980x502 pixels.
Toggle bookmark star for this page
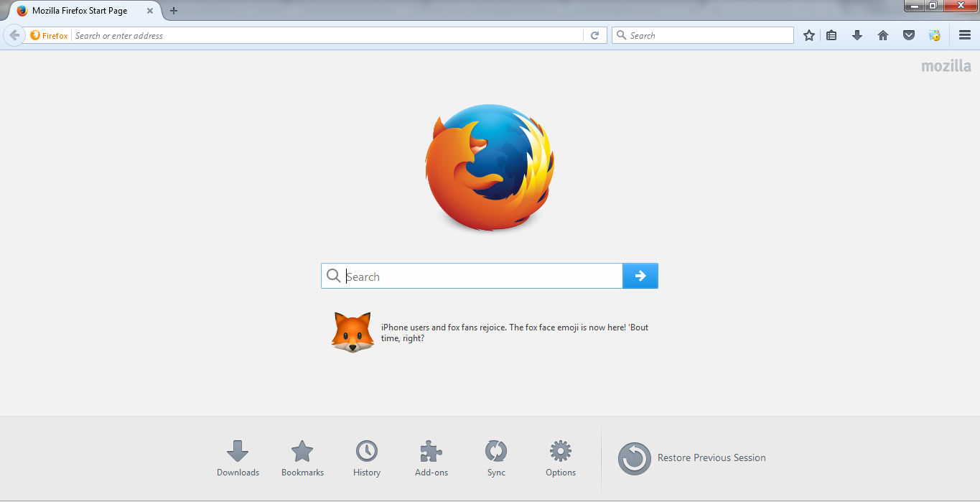808,34
